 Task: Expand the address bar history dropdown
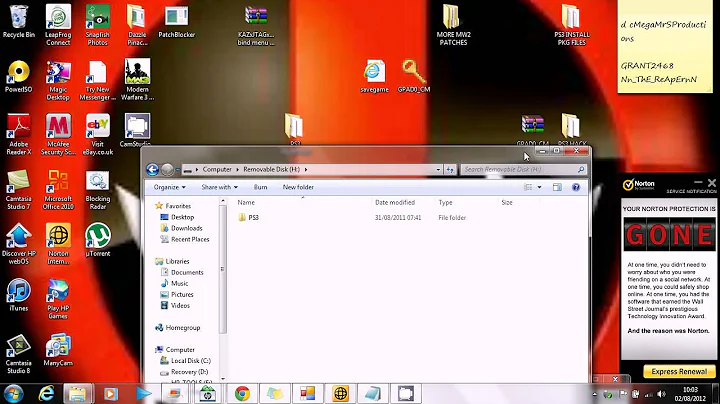click(438, 169)
